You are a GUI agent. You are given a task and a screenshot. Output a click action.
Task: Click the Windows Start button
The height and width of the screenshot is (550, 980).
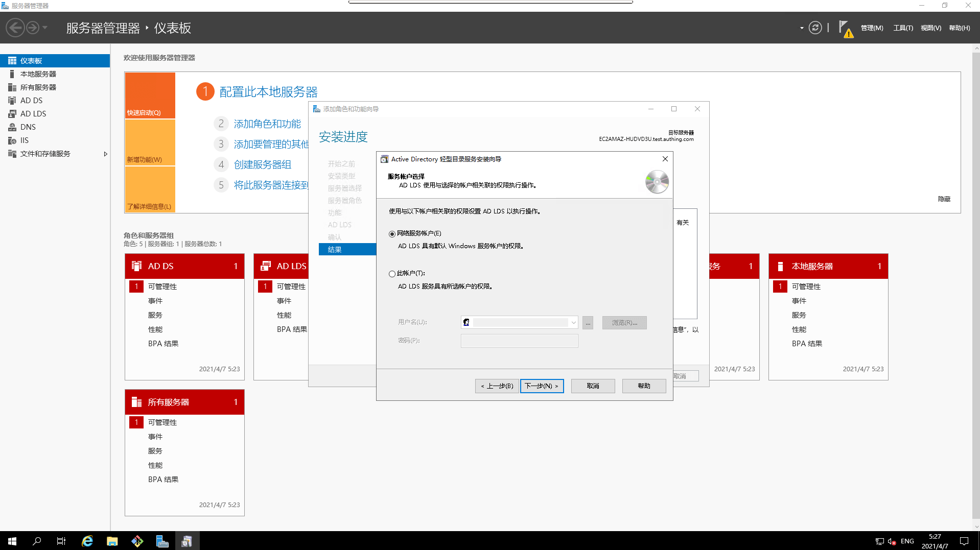12,541
